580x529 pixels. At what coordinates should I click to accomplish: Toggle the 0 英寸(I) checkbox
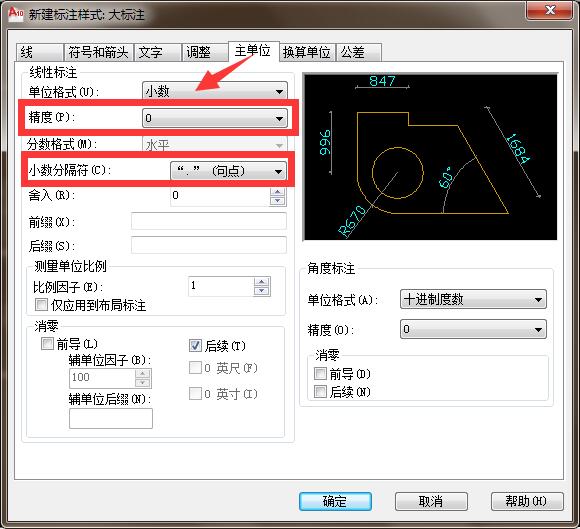(195, 394)
